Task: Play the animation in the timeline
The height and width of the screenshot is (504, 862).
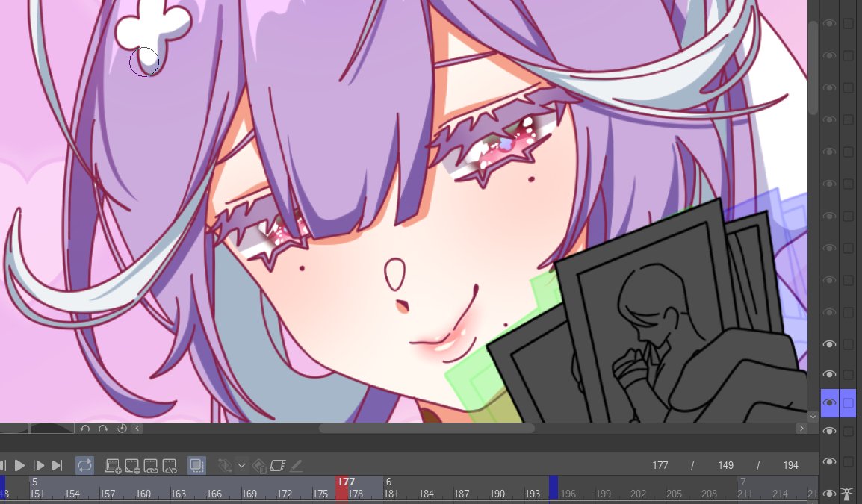Action: coord(19,465)
